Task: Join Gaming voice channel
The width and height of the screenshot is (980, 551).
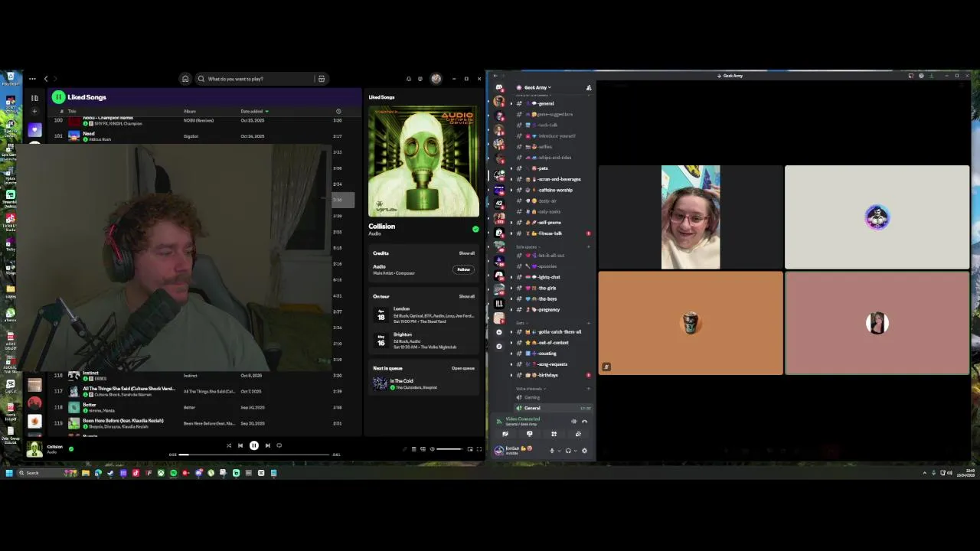Action: click(551, 397)
